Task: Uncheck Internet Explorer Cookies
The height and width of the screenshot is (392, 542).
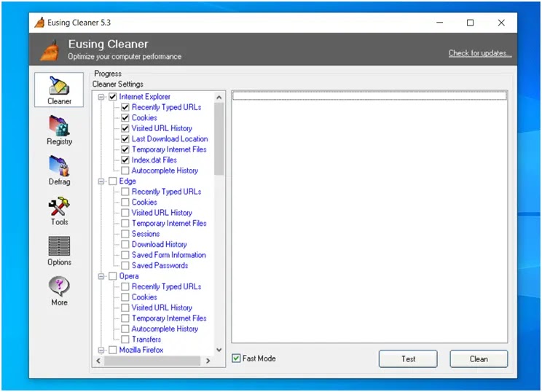Action: point(125,118)
